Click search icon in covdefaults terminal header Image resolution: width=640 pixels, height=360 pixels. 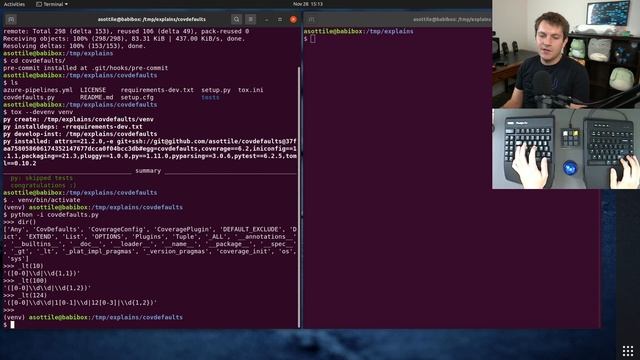point(236,19)
